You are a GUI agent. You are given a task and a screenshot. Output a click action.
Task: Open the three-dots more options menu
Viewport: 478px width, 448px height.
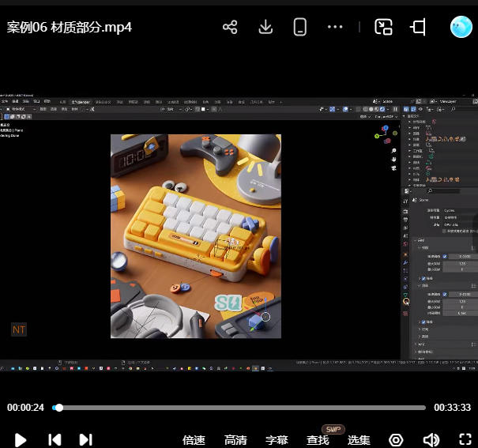point(335,28)
